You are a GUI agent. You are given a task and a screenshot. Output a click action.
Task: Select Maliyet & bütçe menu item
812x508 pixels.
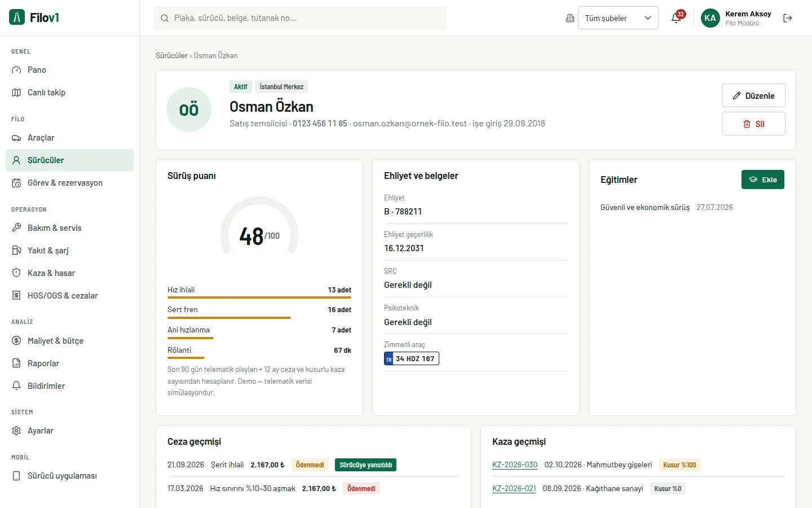pyautogui.click(x=69, y=341)
